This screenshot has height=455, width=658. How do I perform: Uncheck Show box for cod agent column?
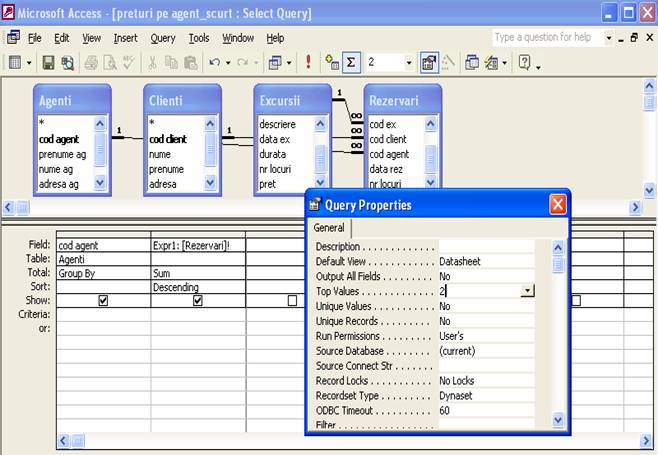pos(103,300)
